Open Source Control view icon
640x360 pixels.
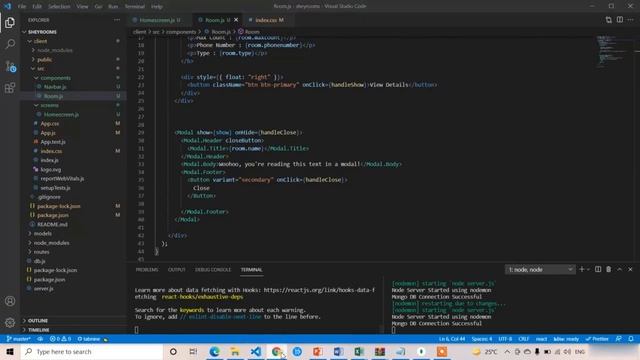tap(10, 66)
